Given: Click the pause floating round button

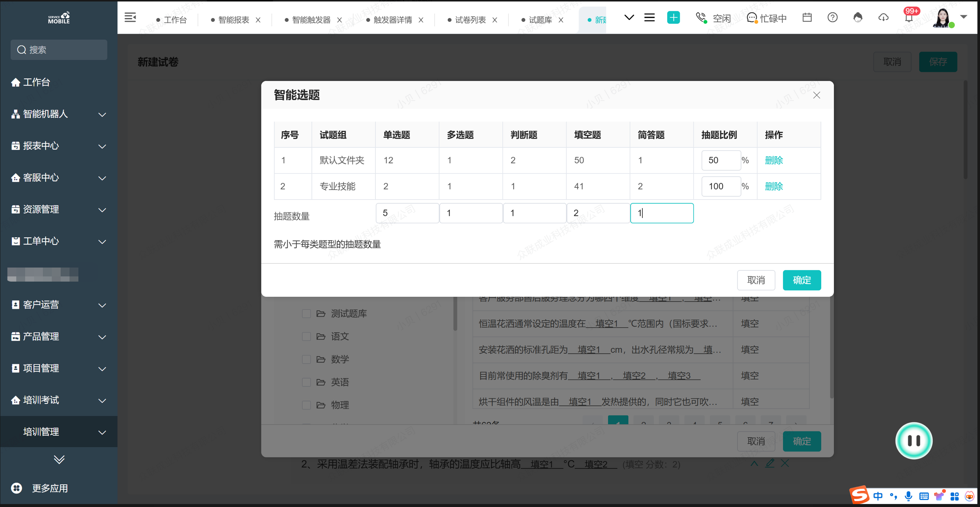Looking at the screenshot, I should pyautogui.click(x=914, y=440).
